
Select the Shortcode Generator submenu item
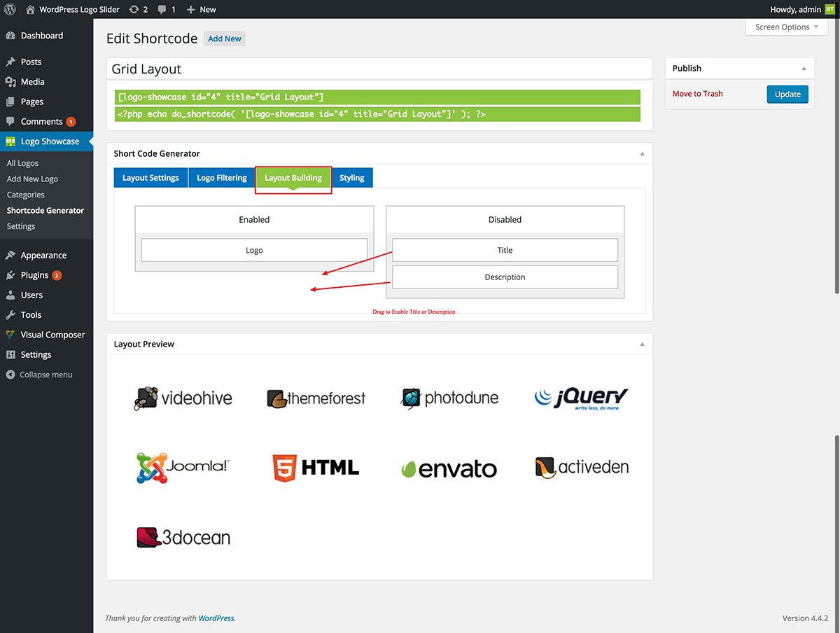coord(45,210)
